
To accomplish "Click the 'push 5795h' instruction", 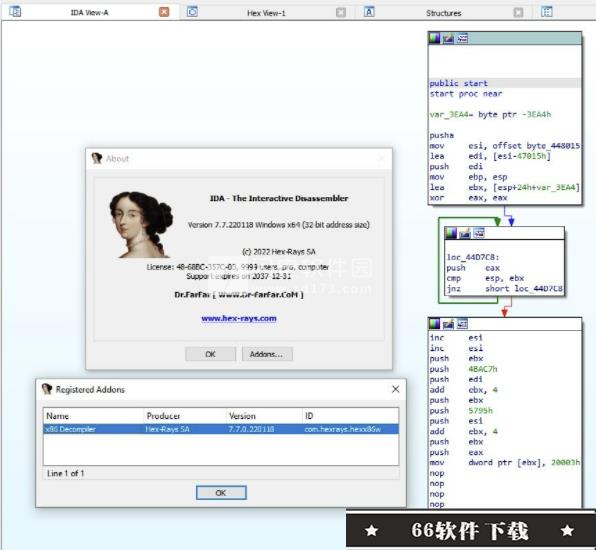I will click(x=461, y=411).
